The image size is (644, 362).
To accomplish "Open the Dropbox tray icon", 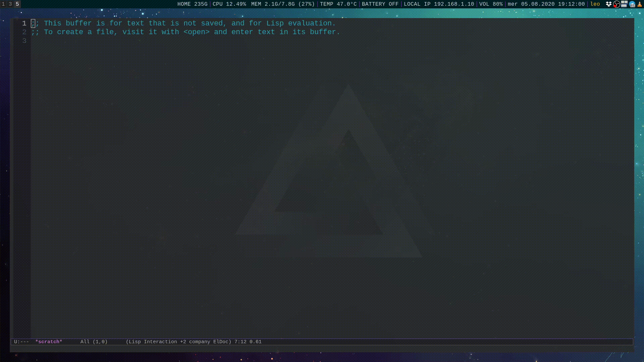I will (x=609, y=4).
